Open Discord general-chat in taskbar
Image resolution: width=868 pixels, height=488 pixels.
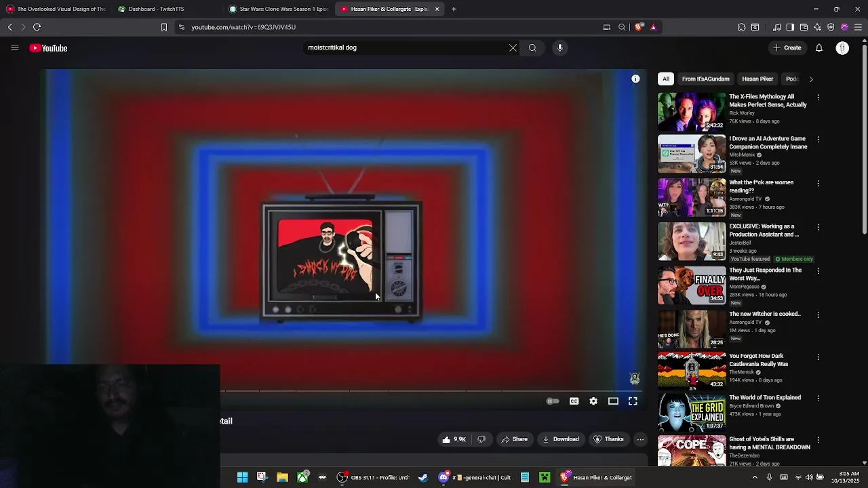coord(475,477)
